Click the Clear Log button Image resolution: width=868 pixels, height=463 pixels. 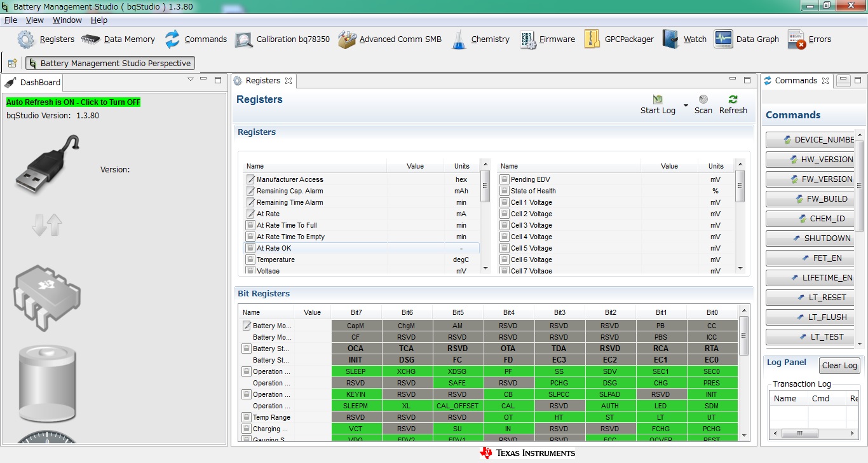[x=839, y=365]
